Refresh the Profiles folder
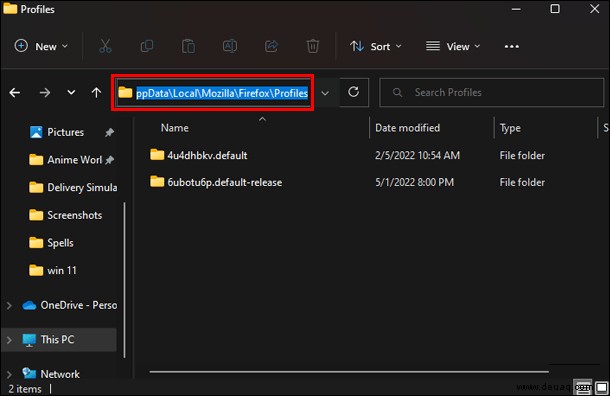This screenshot has height=396, width=610. coord(354,92)
